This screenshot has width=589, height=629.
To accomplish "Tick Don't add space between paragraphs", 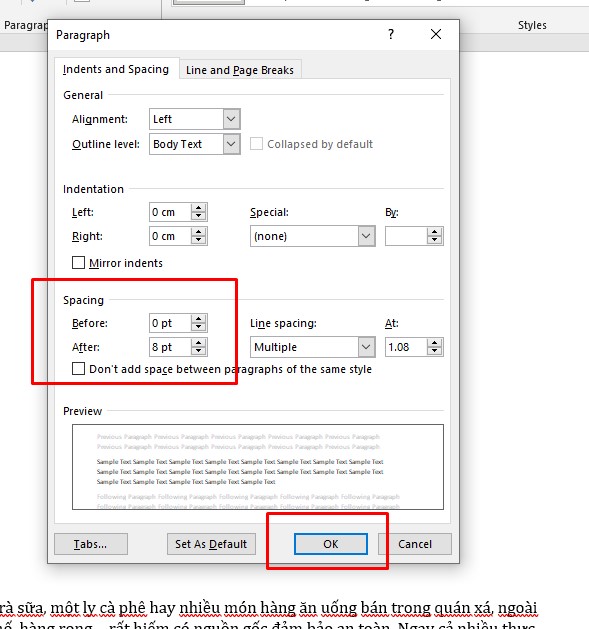I will 78,369.
